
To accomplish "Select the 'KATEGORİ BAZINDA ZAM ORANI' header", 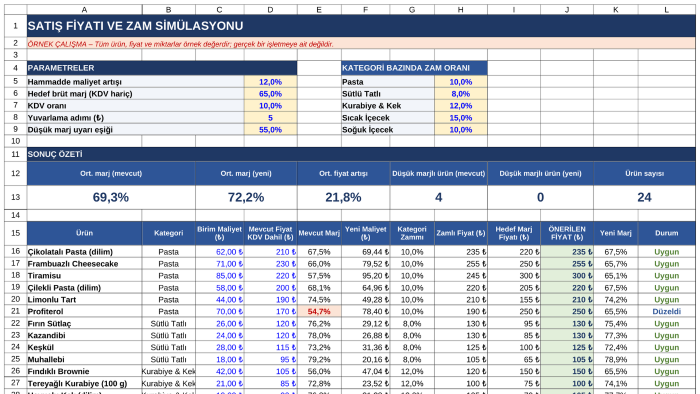I will [414, 68].
